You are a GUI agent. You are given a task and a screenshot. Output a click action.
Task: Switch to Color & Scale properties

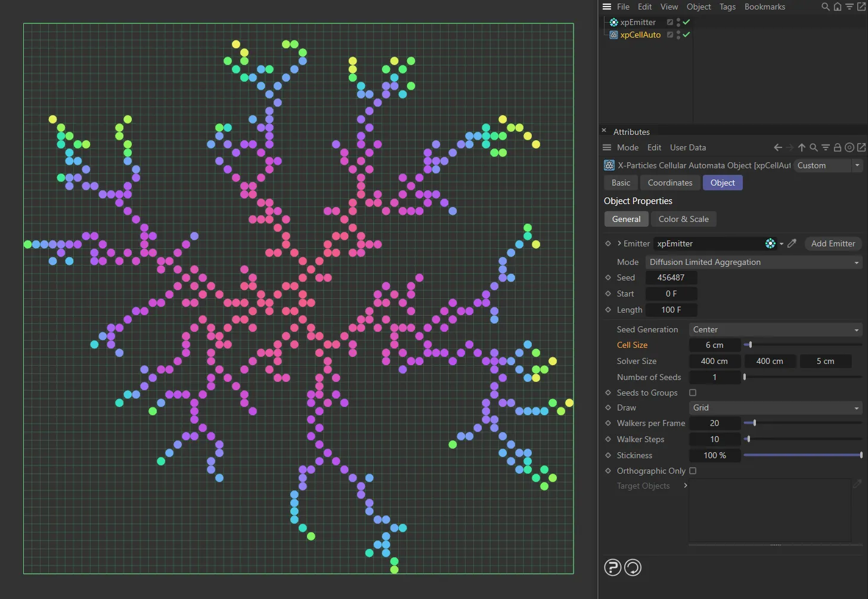pyautogui.click(x=683, y=219)
